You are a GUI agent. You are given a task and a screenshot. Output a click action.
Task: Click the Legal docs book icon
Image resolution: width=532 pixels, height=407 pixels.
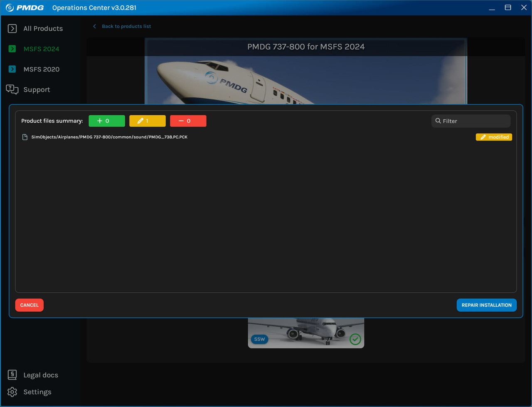12,375
